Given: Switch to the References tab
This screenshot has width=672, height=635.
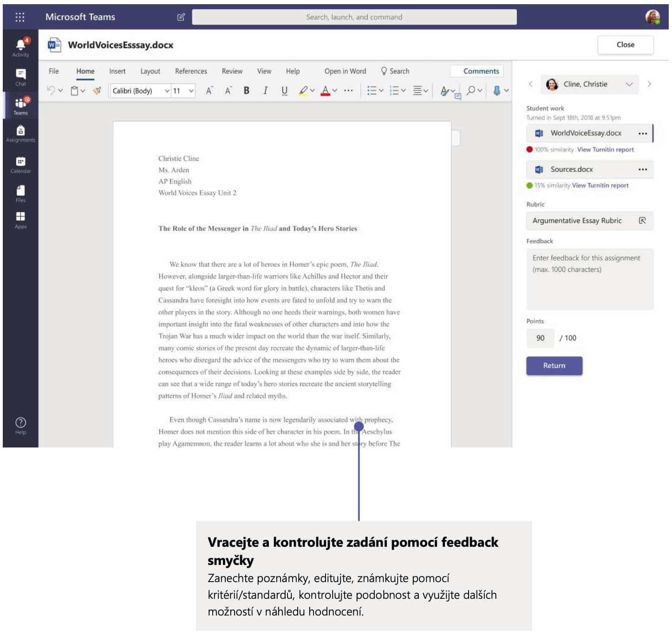Looking at the screenshot, I should [191, 71].
